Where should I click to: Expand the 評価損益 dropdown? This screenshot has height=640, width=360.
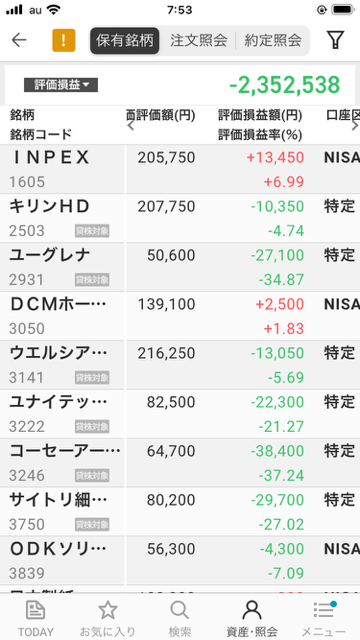pos(61,85)
